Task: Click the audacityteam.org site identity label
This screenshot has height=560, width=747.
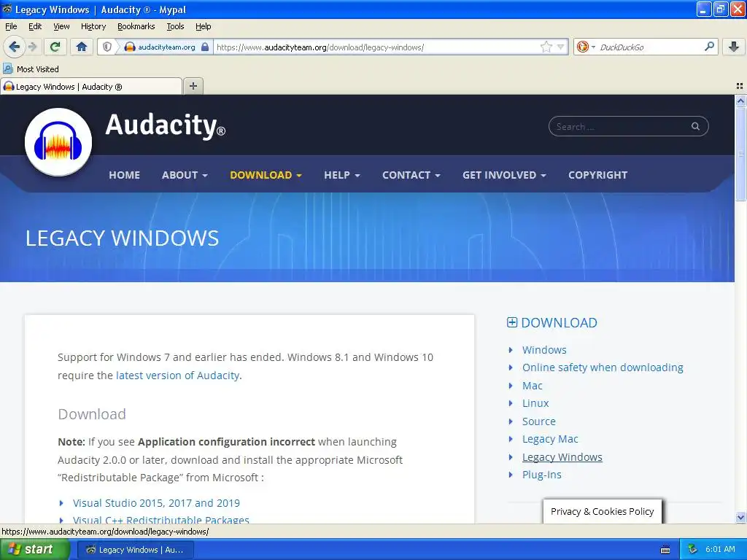Action: pos(166,47)
